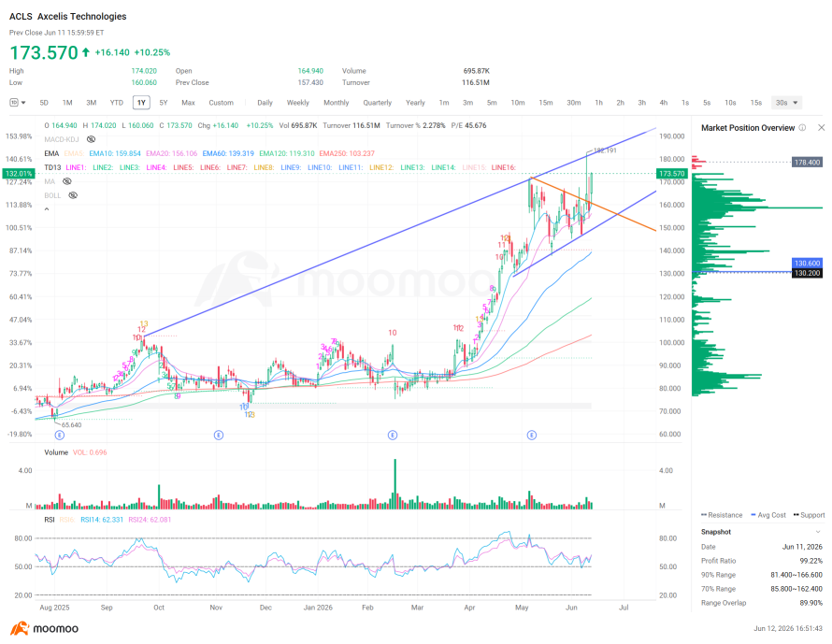
Task: Select the 10m interval
Action: (518, 103)
